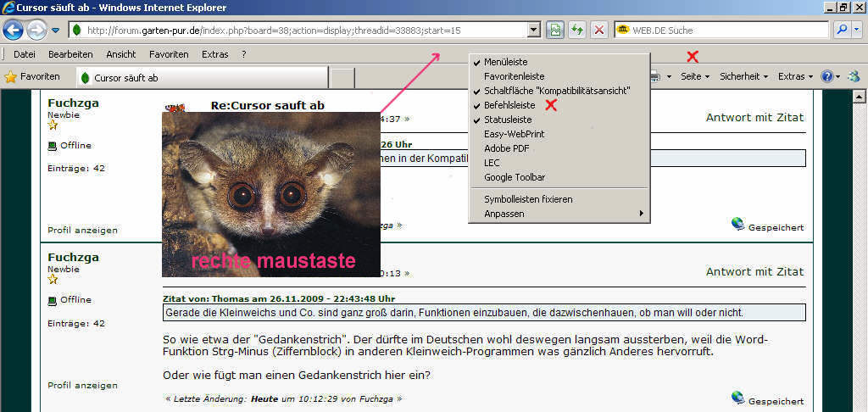Screen dimensions: 868x412
Task: Uncheck Menüleiste in the context menu
Action: tap(505, 62)
